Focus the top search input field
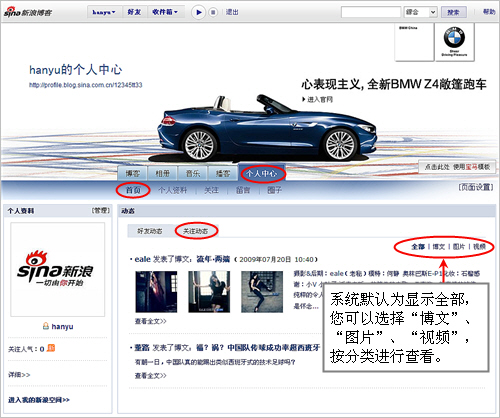The height and width of the screenshot is (418, 500). (x=371, y=12)
